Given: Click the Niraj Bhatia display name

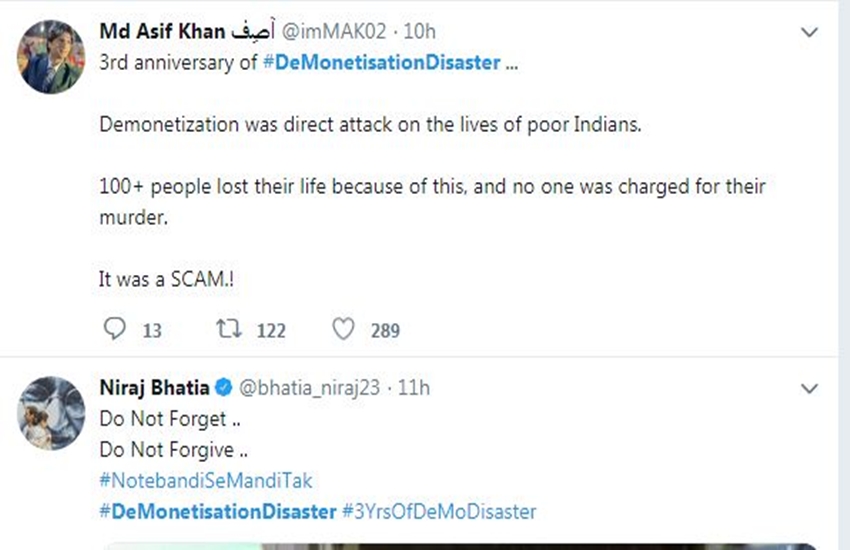Looking at the screenshot, I should pyautogui.click(x=156, y=387).
